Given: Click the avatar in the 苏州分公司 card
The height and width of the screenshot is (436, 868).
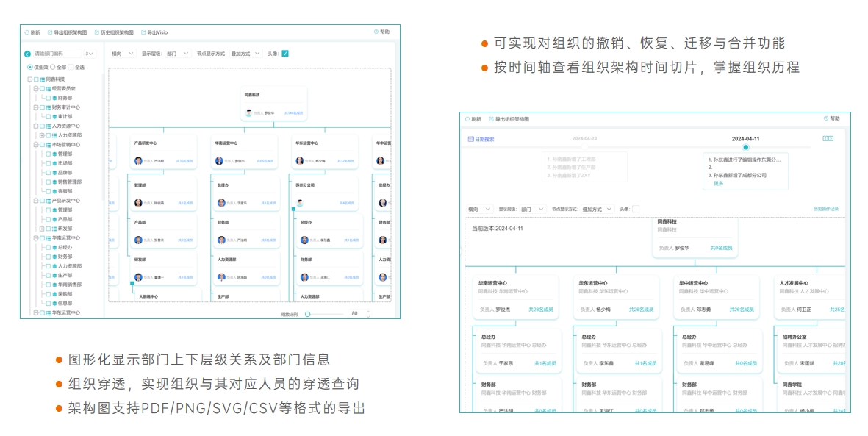Looking at the screenshot, I should 300,203.
